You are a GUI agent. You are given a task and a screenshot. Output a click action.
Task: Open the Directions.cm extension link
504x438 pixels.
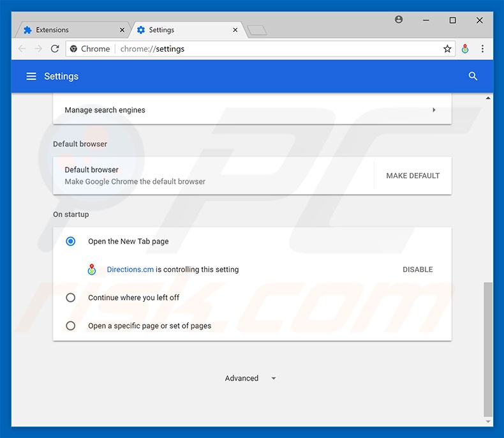tap(130, 269)
